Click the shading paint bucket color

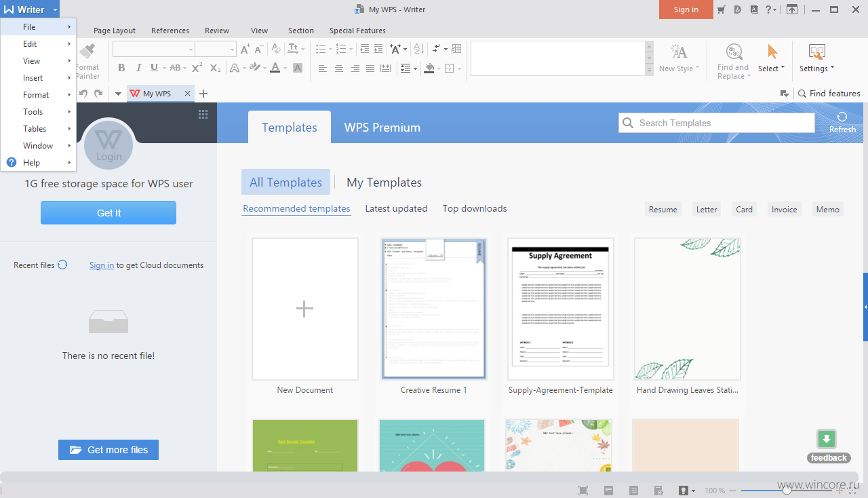(429, 69)
